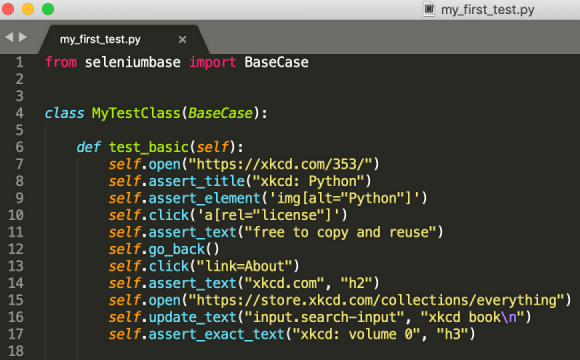Image resolution: width=580 pixels, height=360 pixels.
Task: Click 'update_text' method on line 16
Action: (193, 317)
